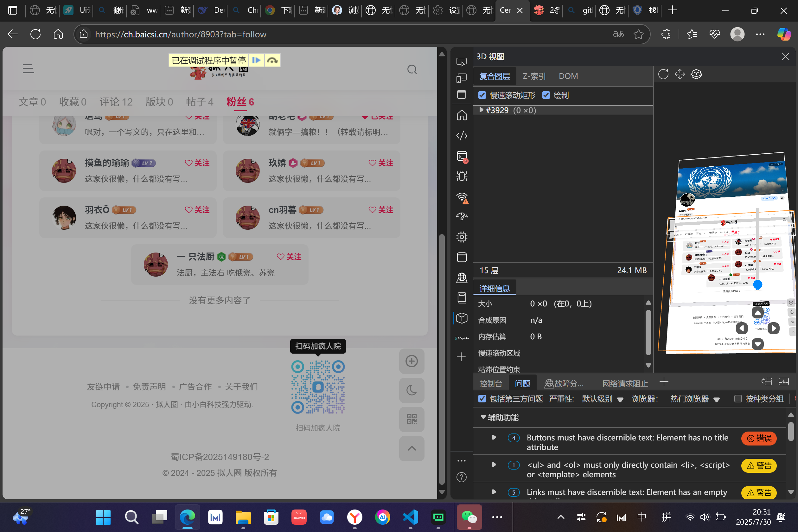798x532 pixels.
Task: Step over next function call in debugger overlay
Action: 272,61
